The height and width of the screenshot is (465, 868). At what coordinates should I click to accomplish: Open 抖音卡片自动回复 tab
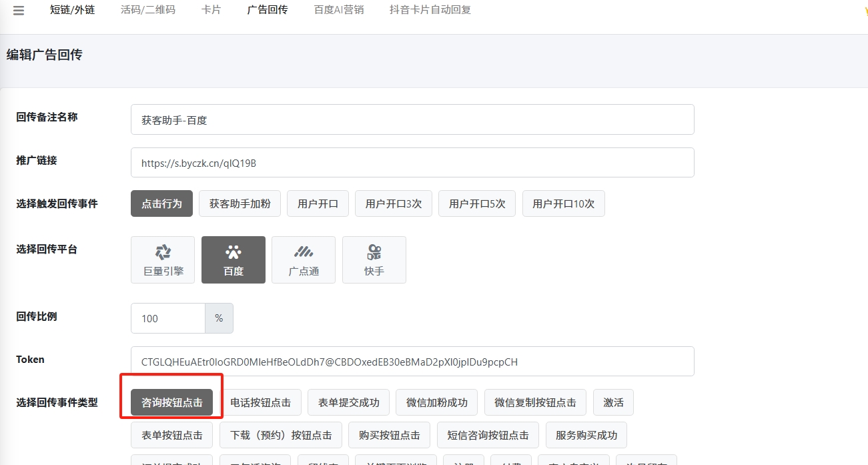(430, 11)
